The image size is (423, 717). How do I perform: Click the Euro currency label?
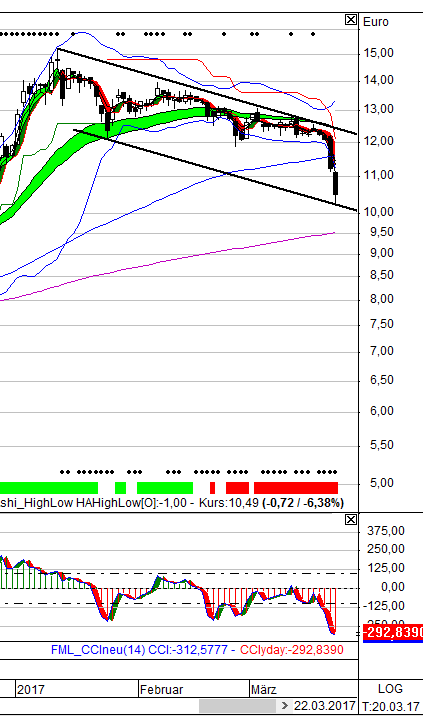[x=376, y=22]
